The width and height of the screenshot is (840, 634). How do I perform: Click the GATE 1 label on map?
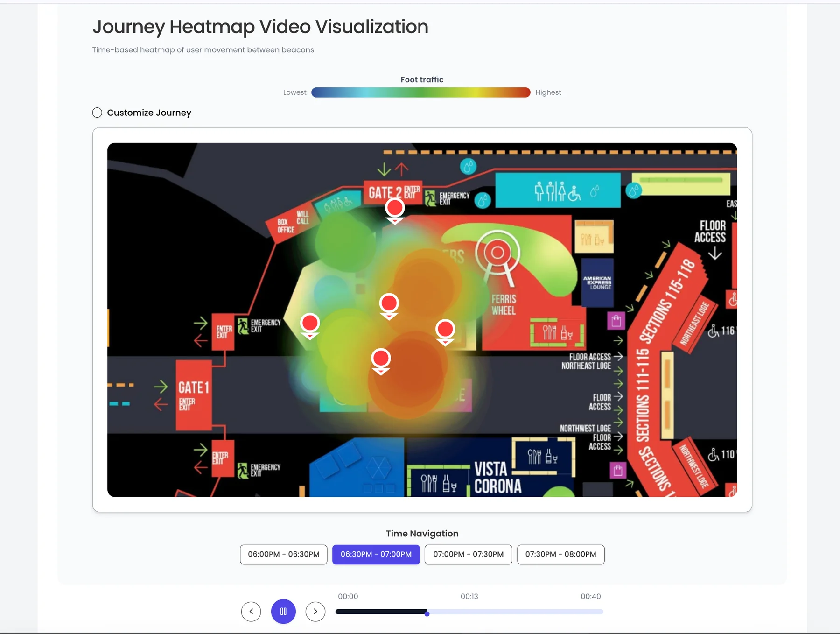tap(194, 387)
